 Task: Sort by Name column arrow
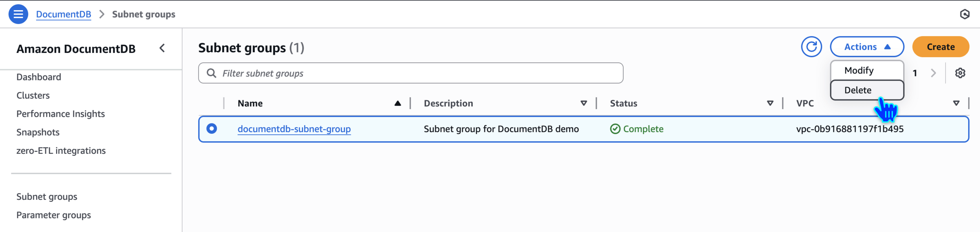point(397,103)
